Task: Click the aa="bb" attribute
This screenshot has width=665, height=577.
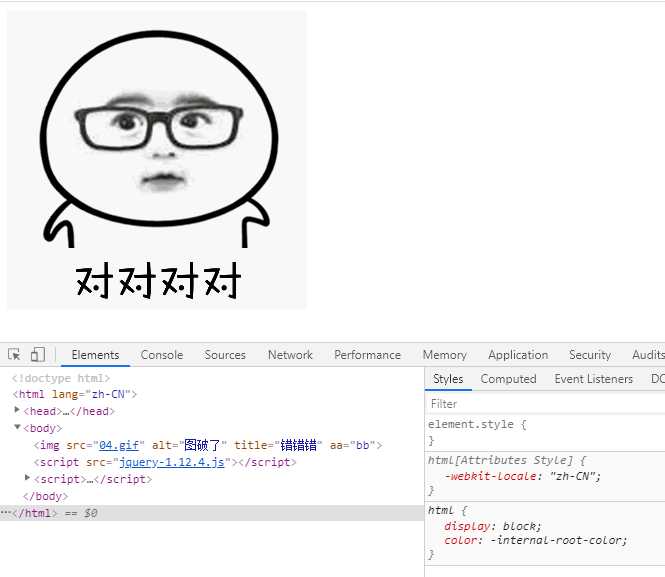Action: pos(352,445)
